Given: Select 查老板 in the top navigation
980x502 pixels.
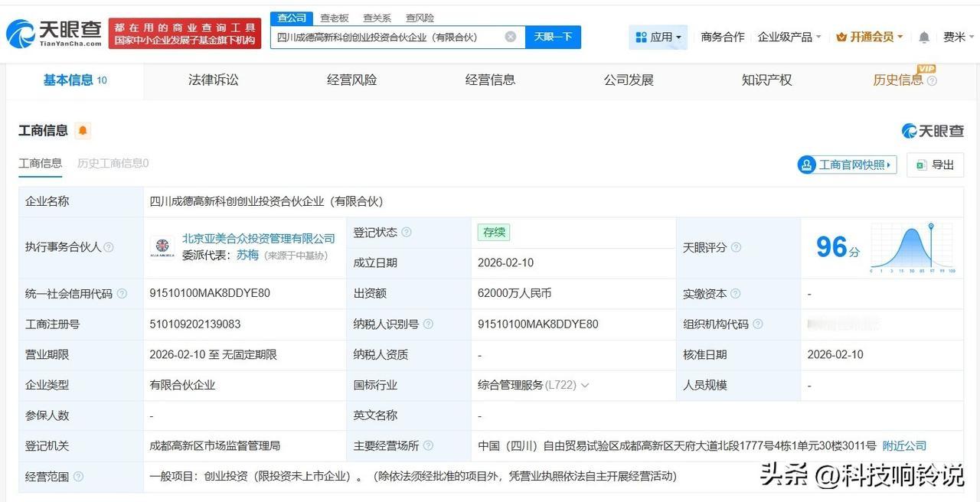Looking at the screenshot, I should 334,17.
